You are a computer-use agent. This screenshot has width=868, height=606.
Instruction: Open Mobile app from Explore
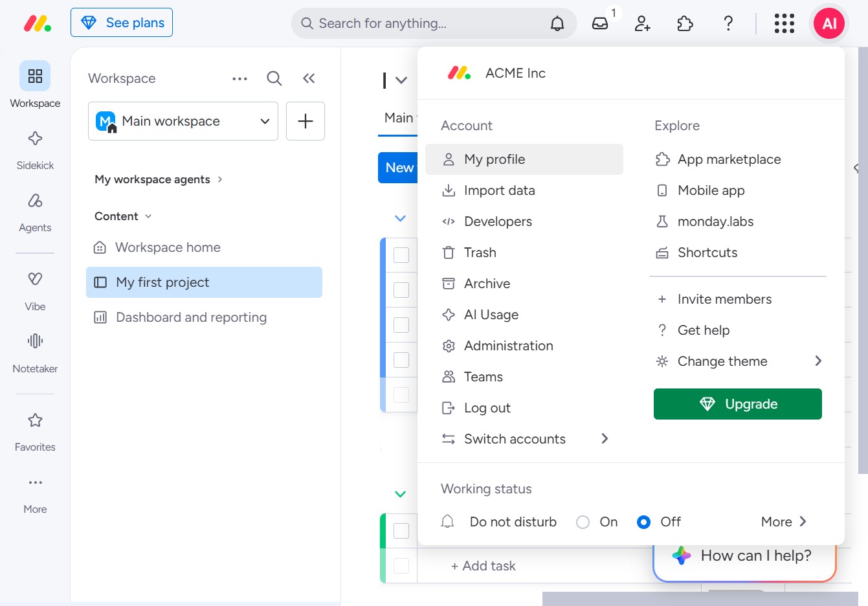point(738,190)
